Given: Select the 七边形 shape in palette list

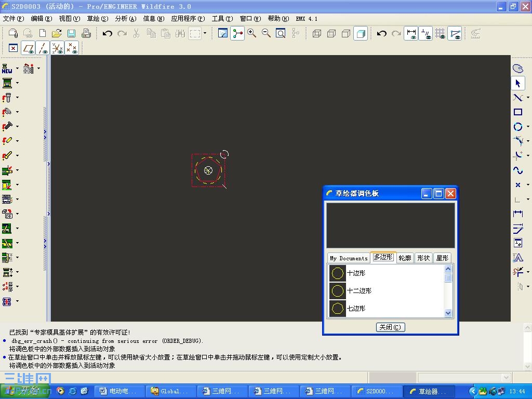Looking at the screenshot, I should tap(387, 309).
